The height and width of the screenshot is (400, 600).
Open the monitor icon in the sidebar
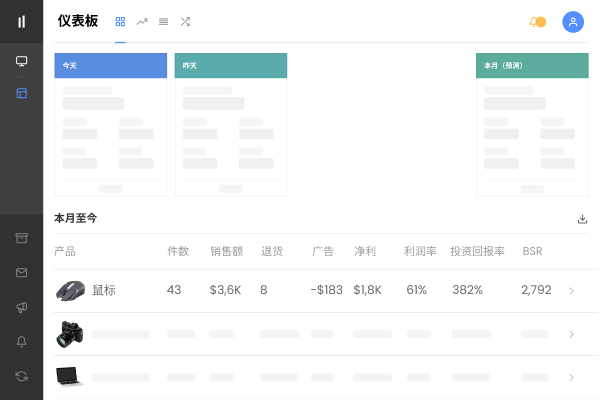21,61
